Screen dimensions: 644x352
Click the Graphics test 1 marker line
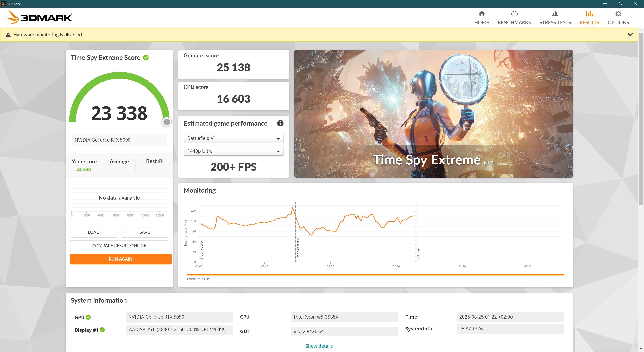[x=199, y=232]
